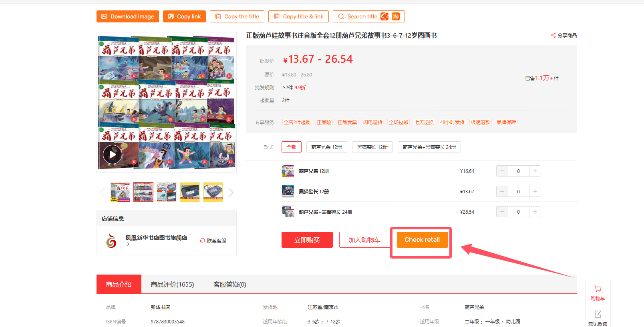The height and width of the screenshot is (327, 644).
Task: Click the Search title label
Action: (362, 16)
